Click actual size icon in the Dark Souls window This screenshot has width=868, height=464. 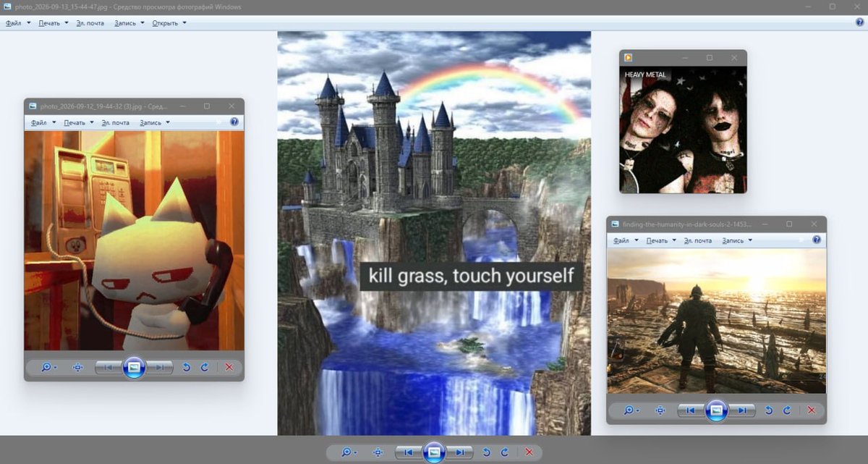[660, 410]
